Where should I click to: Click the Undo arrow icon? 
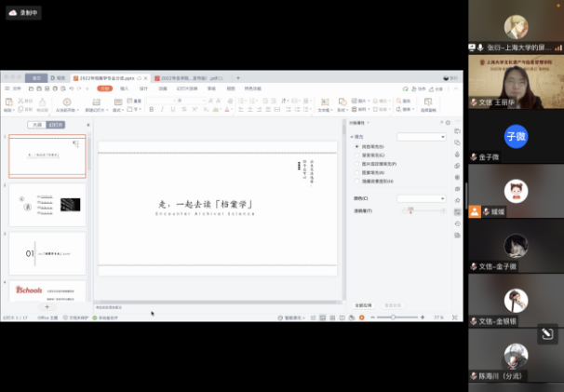(73, 88)
